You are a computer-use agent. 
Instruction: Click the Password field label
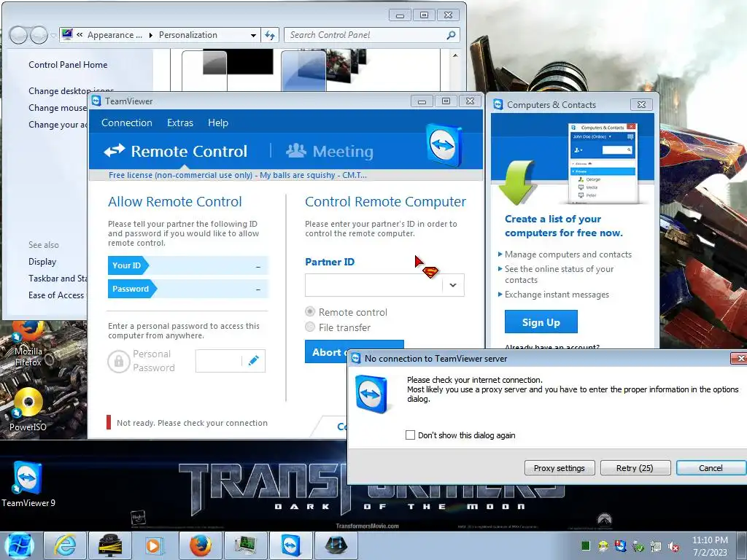(x=131, y=289)
